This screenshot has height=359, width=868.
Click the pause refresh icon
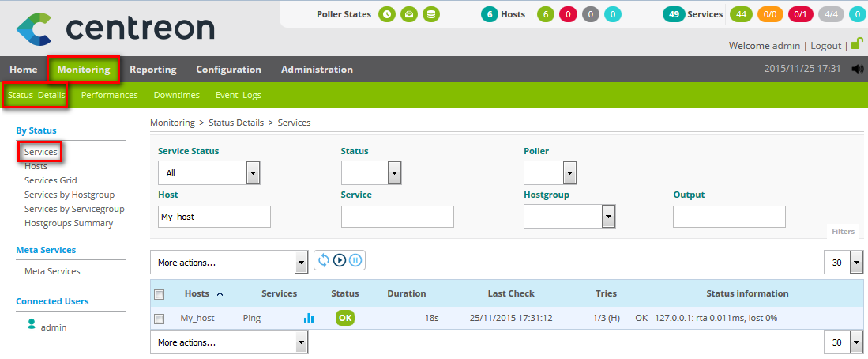(x=355, y=260)
